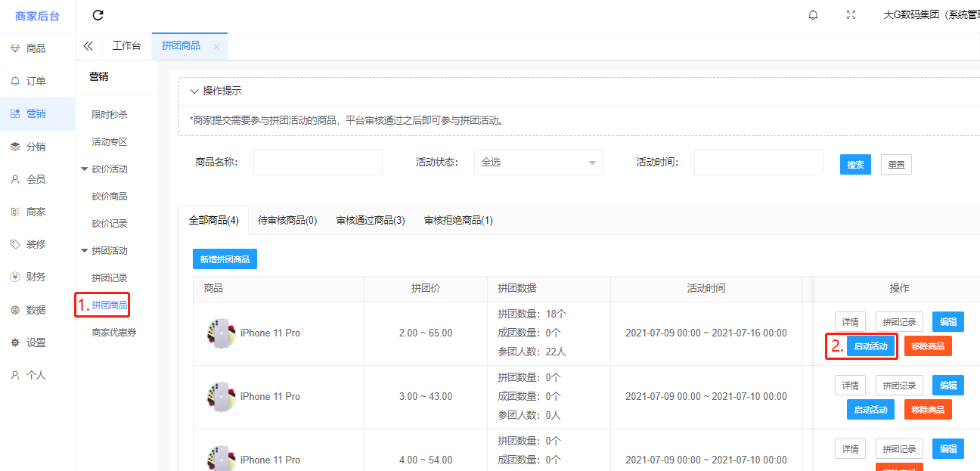The width and height of the screenshot is (980, 471).
Task: Click 编辑 in the 4.00 ~ 54.00 row
Action: point(948,449)
